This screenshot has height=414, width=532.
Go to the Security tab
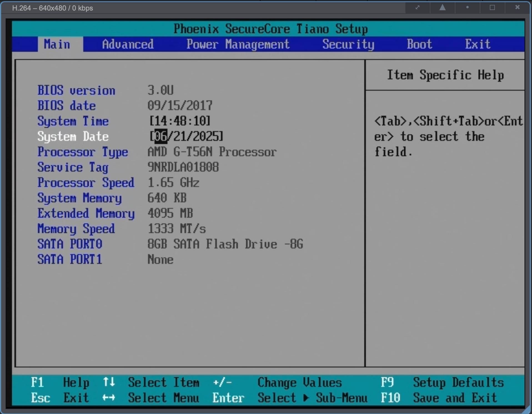coord(348,44)
